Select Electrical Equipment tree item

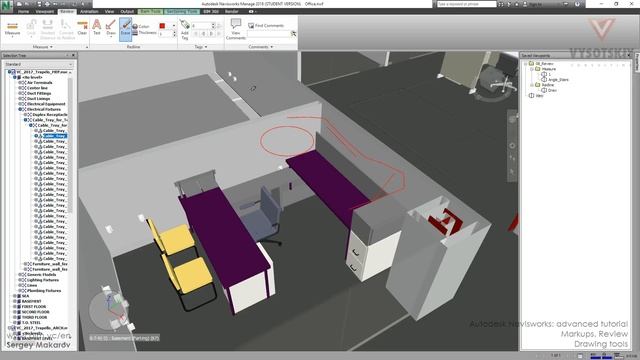46,104
